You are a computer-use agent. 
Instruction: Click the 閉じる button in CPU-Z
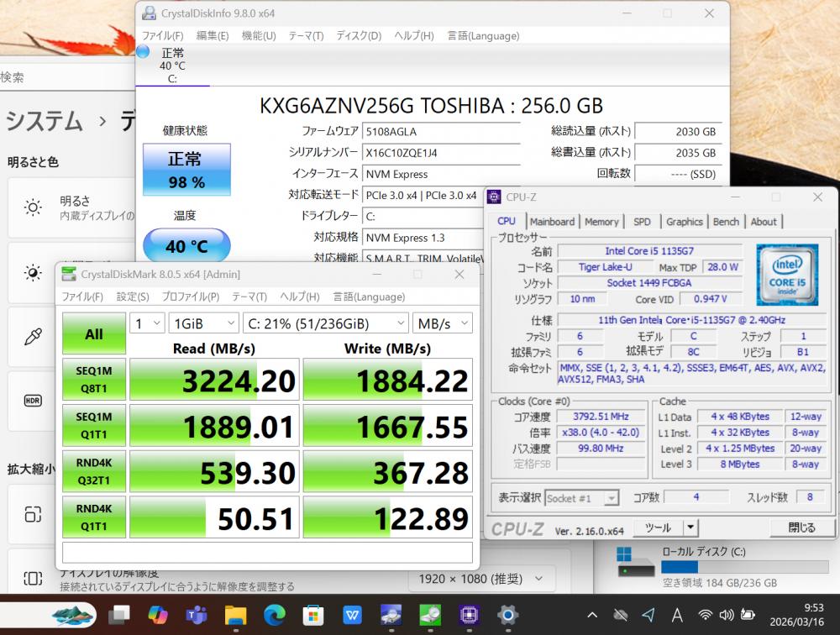tap(801, 527)
